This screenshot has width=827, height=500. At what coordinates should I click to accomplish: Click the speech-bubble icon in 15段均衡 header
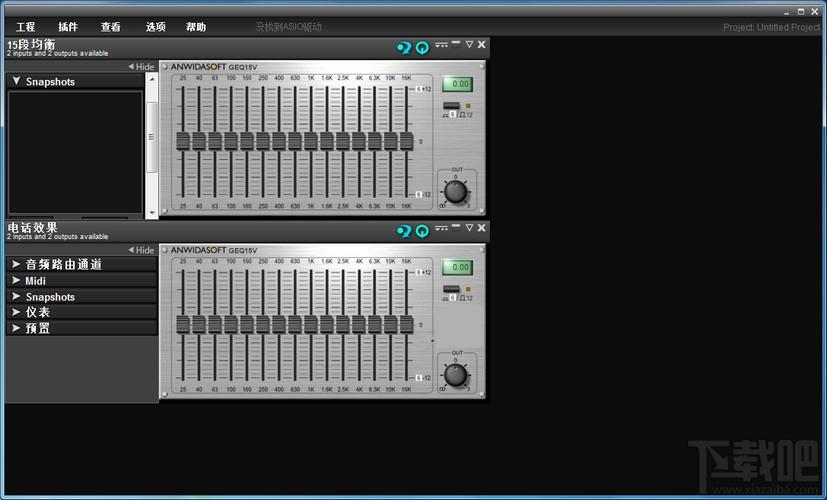[403, 46]
